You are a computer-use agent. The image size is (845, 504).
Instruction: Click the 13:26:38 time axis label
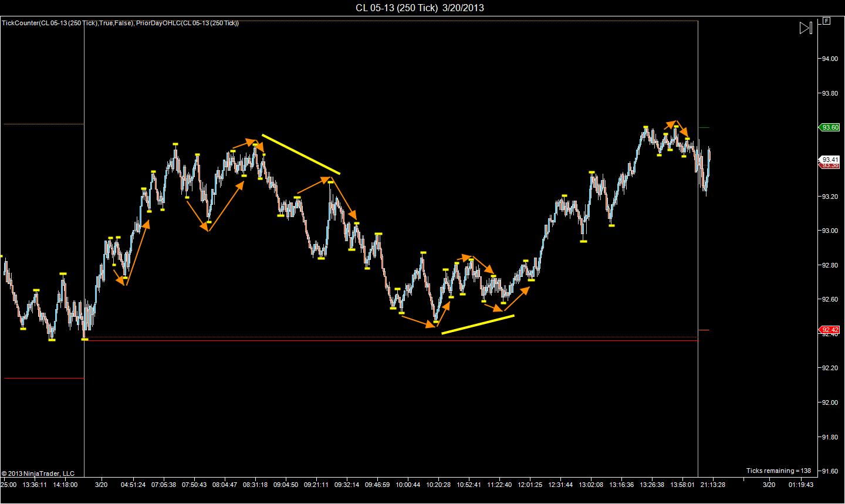(x=652, y=485)
